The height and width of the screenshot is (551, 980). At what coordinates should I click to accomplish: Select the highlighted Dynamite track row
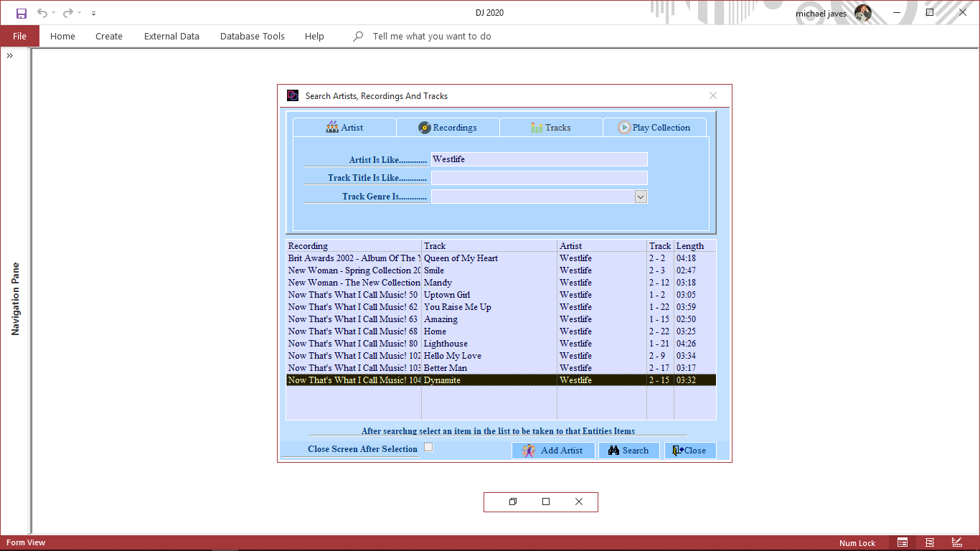(501, 380)
